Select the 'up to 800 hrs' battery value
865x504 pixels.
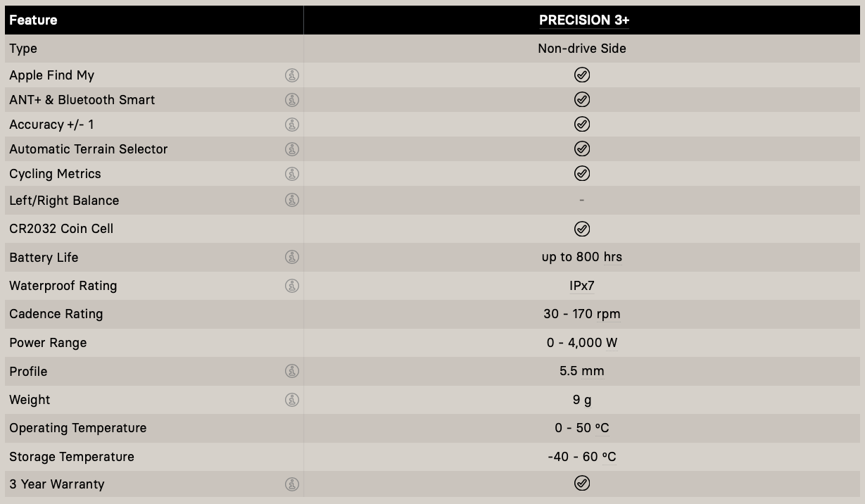pyautogui.click(x=581, y=257)
